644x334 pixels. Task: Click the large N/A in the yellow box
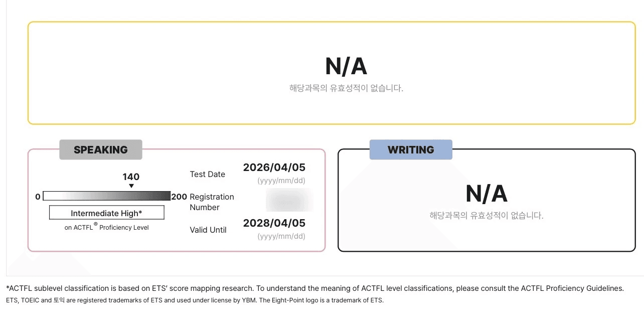coord(346,66)
